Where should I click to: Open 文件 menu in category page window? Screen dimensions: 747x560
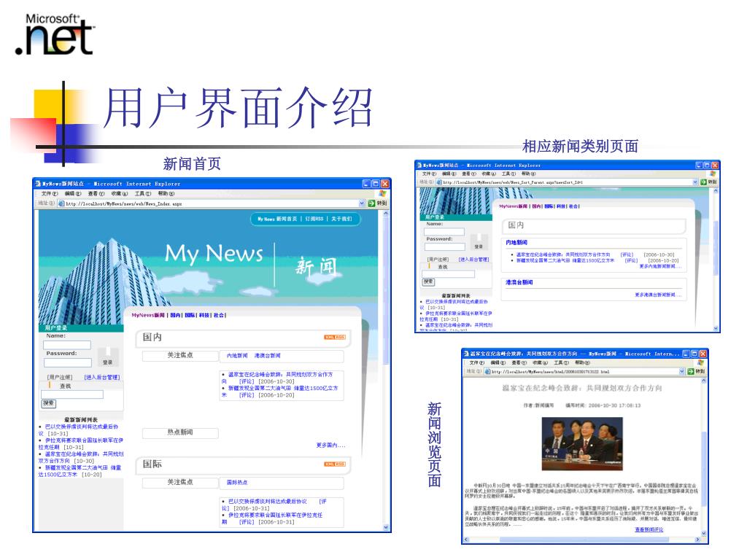429,174
